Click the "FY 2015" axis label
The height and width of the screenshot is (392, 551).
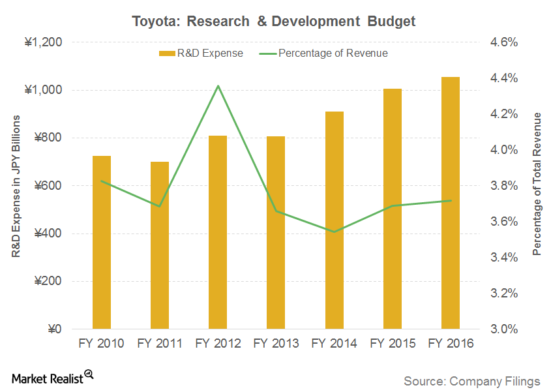(393, 343)
